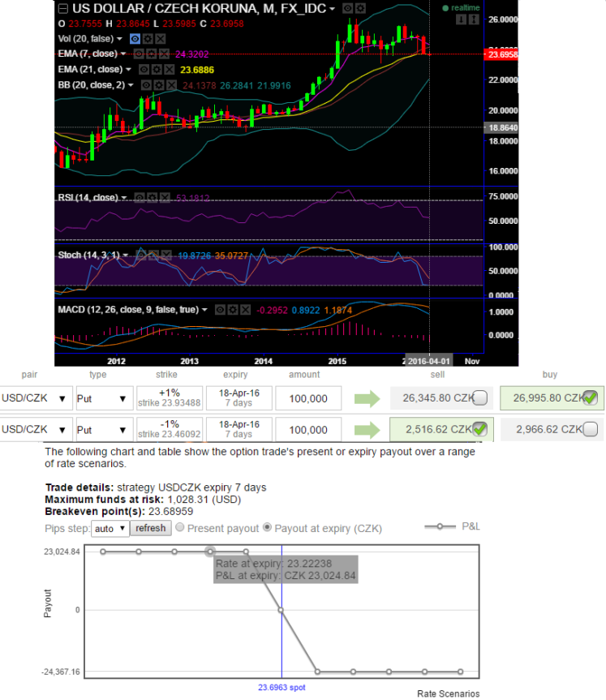The height and width of the screenshot is (700, 606).
Task: Remove the RSI indicator
Action: (165, 197)
